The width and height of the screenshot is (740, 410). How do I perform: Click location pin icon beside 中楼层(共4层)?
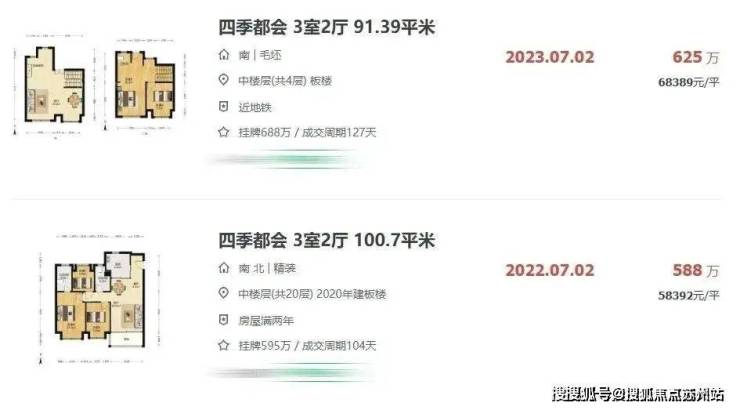(x=224, y=80)
